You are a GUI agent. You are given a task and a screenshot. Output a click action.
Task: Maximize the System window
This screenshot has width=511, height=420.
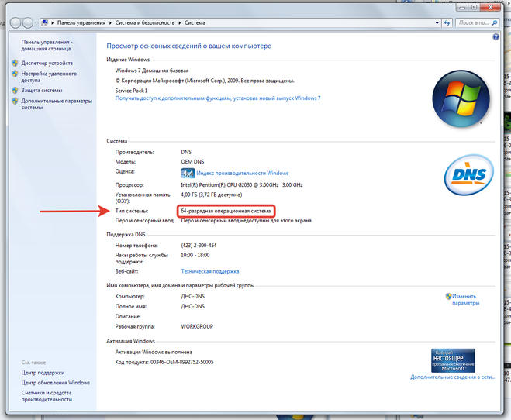(x=475, y=7)
